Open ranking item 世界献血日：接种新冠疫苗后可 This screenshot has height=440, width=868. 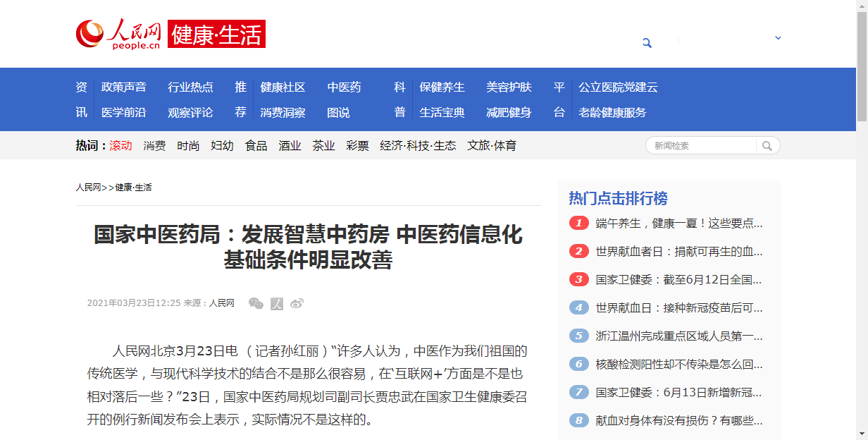point(679,308)
